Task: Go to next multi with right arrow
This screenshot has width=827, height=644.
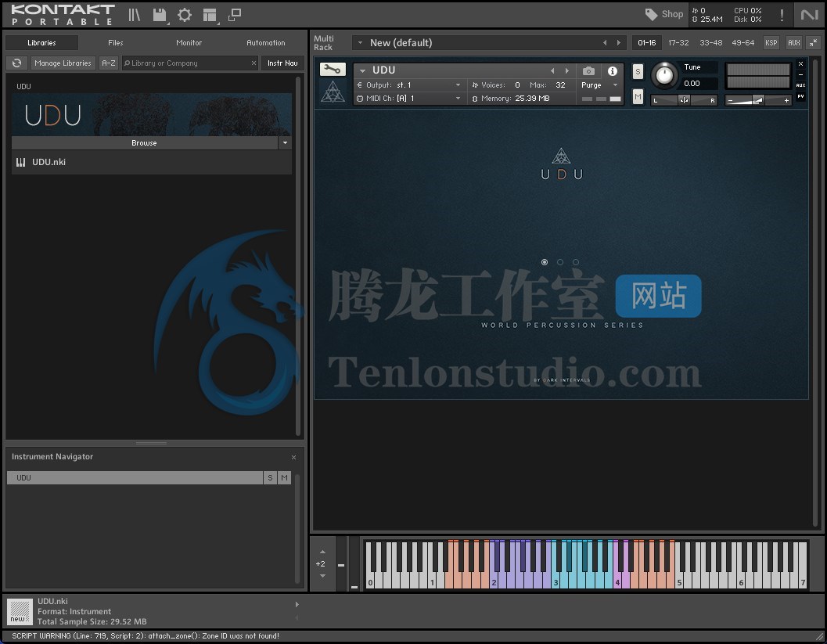Action: 619,43
